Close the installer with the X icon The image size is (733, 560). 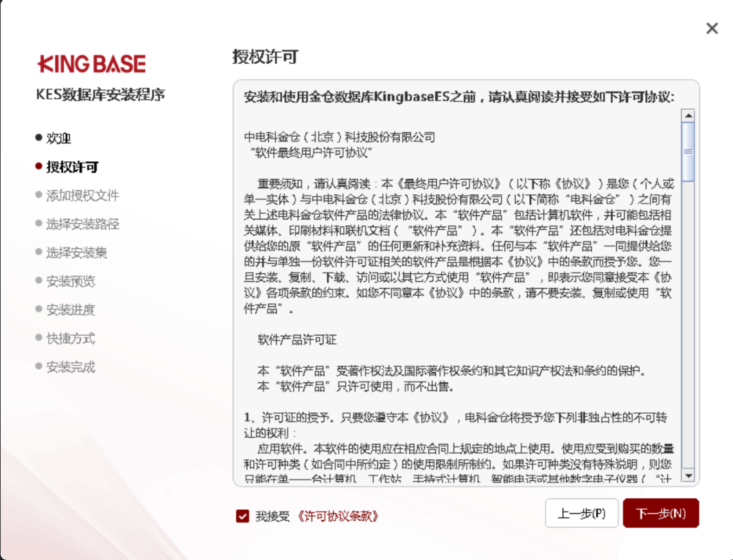pyautogui.click(x=712, y=29)
